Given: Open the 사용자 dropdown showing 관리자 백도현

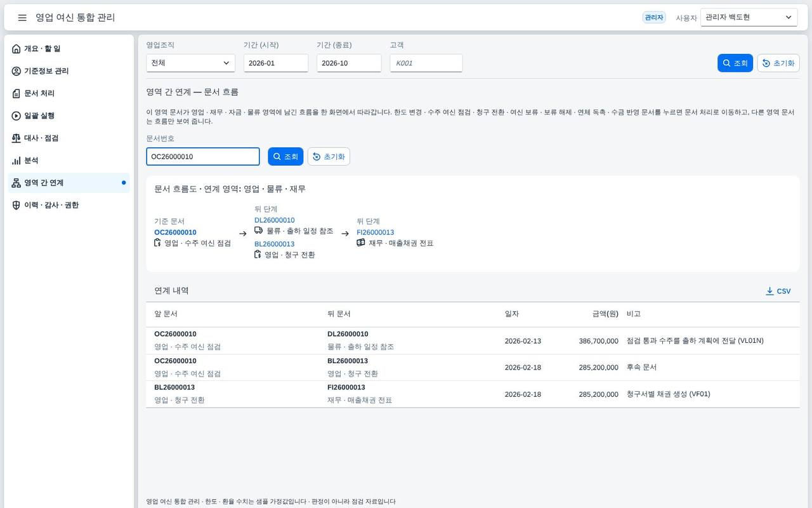Looking at the screenshot, I should (749, 17).
